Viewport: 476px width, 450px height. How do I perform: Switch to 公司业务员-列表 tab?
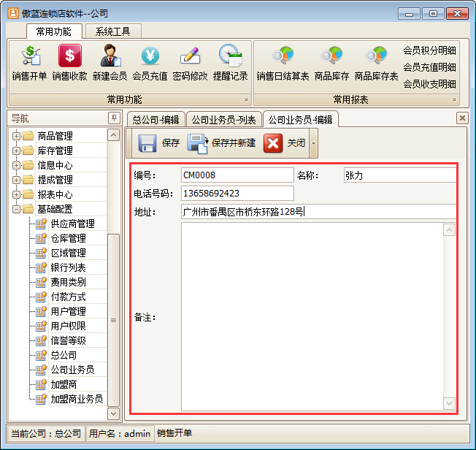[225, 119]
